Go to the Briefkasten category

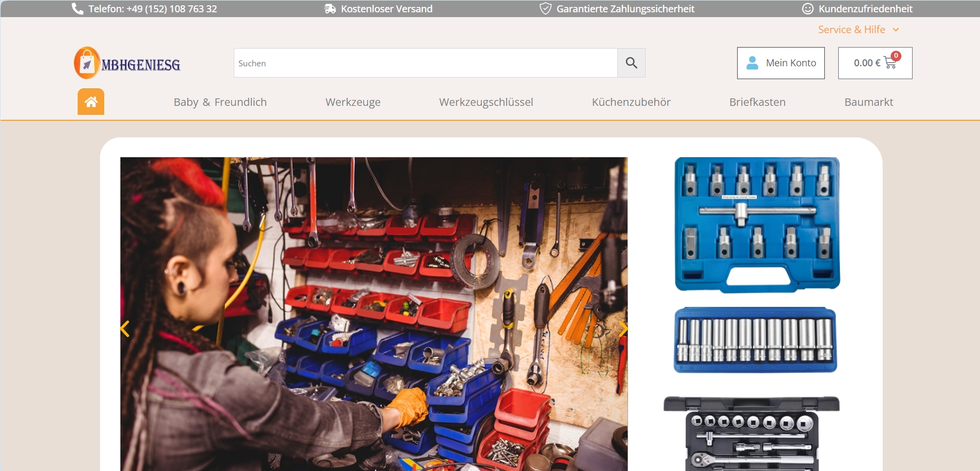coord(757,102)
